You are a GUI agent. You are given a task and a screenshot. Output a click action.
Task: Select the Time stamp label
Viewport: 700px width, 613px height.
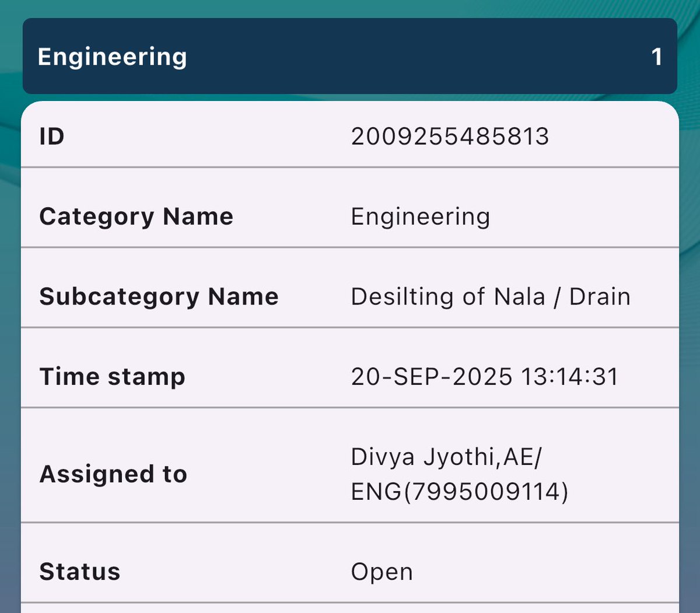pyautogui.click(x=112, y=377)
